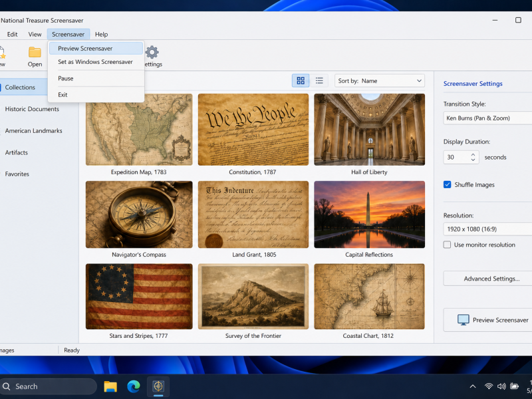Select Constitution, 1787 thumbnail
The image size is (532, 399).
(253, 130)
